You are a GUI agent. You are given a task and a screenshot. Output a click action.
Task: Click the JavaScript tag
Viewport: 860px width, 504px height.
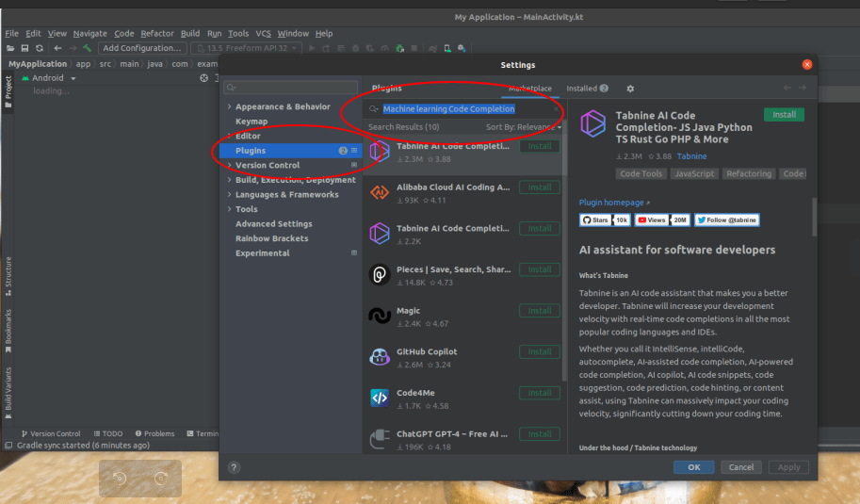pos(694,174)
